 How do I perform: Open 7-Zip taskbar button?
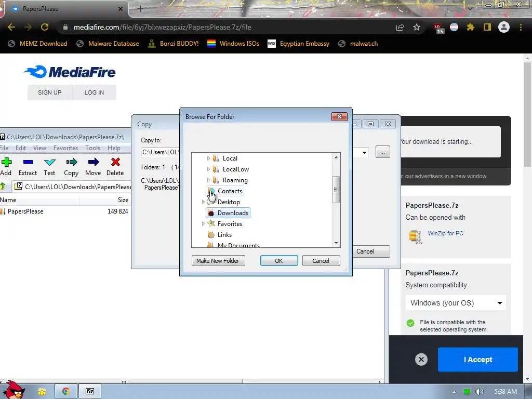(90, 391)
